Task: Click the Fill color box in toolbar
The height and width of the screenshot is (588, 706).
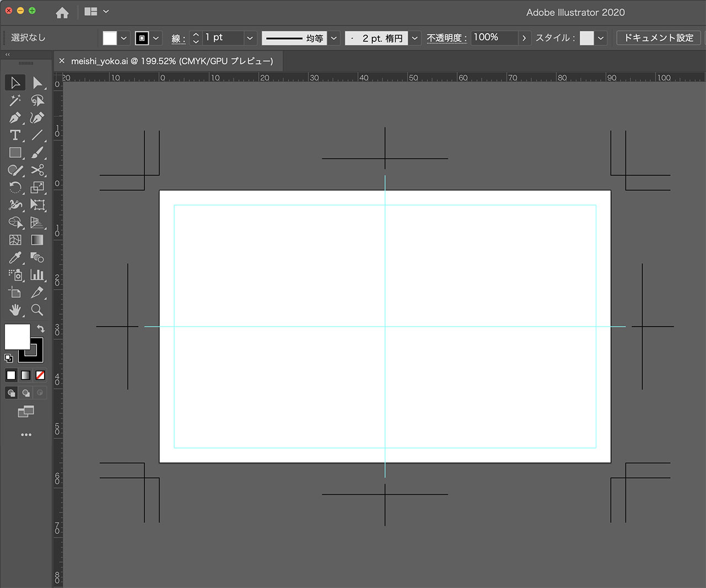Action: [x=17, y=336]
